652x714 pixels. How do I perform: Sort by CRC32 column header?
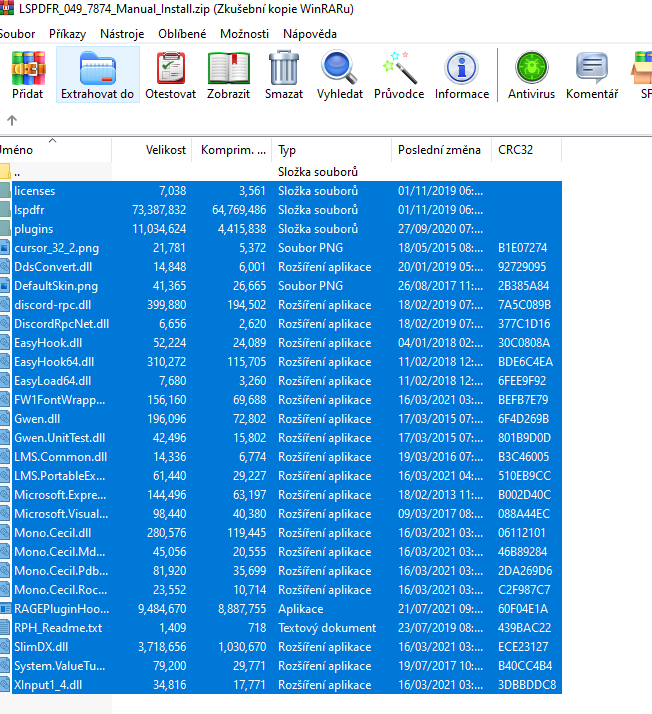coord(527,150)
